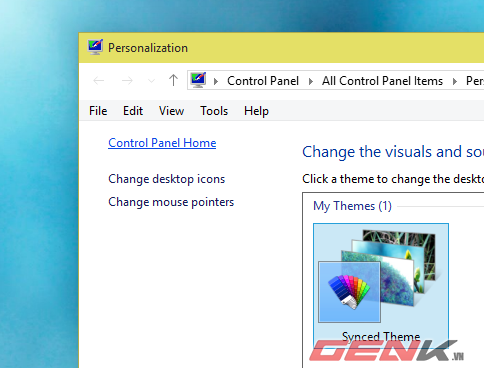Open the recent locations dropdown chevron
The image size is (484, 368).
pyautogui.click(x=151, y=81)
